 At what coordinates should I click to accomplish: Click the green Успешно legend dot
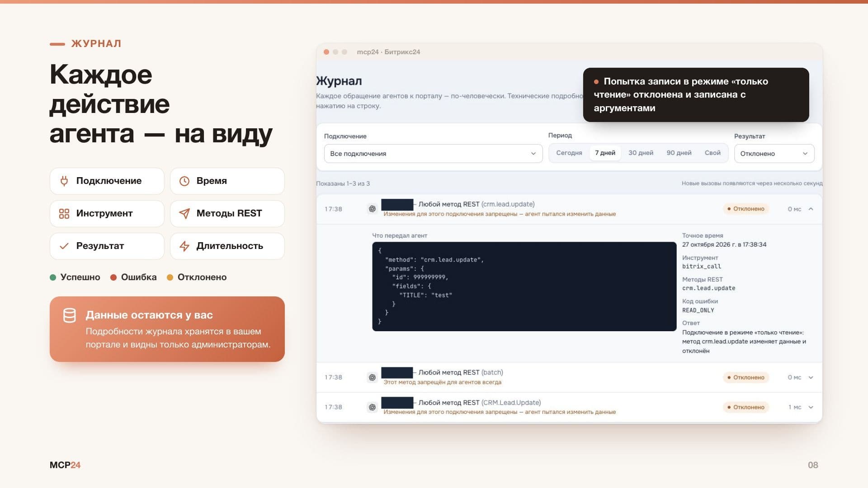pos(53,277)
